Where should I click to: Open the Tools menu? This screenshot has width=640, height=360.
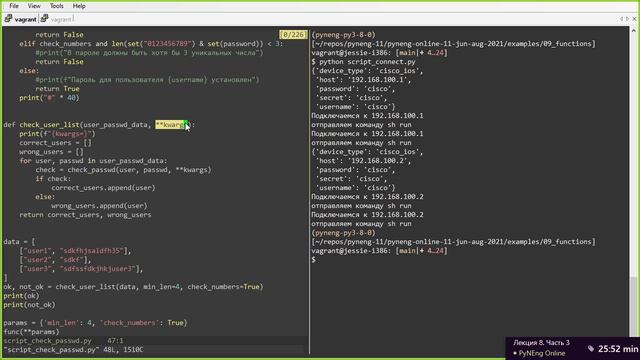(56, 6)
